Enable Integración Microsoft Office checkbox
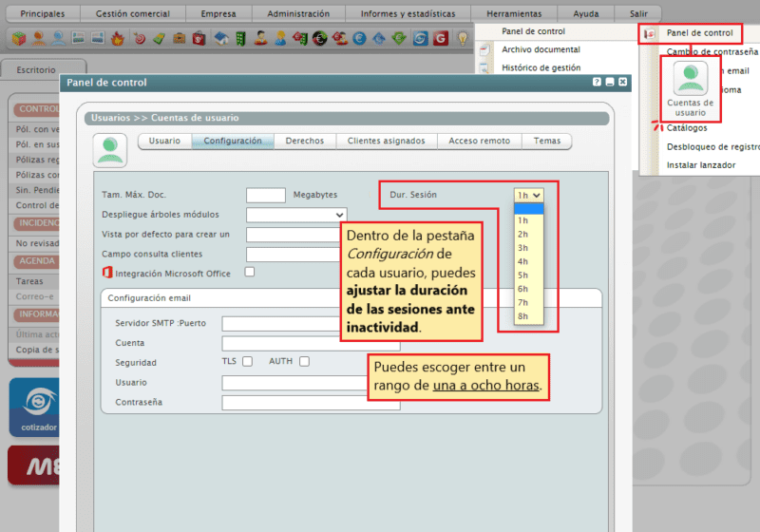Image resolution: width=760 pixels, height=532 pixels. (x=250, y=272)
